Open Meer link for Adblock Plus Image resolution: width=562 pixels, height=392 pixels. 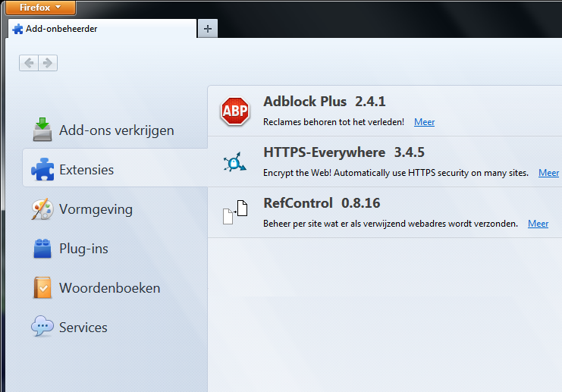425,122
